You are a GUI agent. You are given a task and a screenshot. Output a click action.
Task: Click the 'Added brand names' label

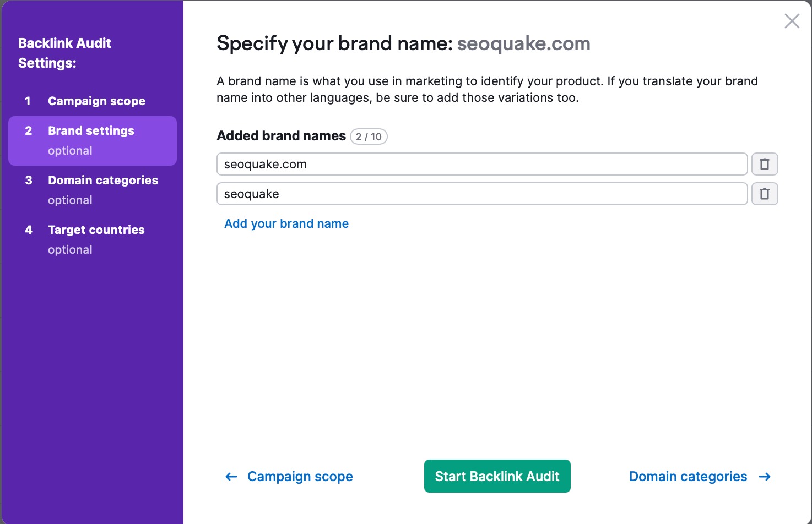(x=281, y=136)
